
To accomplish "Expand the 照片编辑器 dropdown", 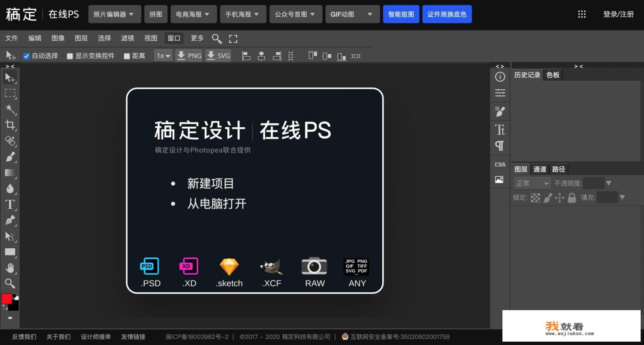I will (114, 14).
